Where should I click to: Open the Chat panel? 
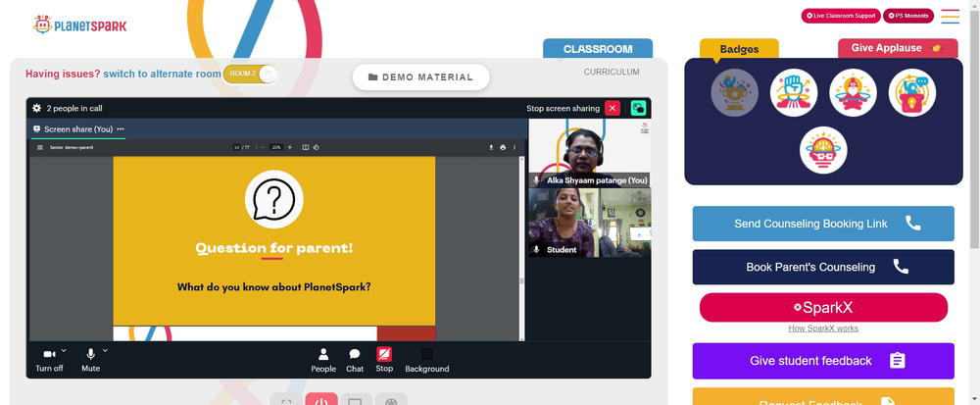click(x=355, y=361)
